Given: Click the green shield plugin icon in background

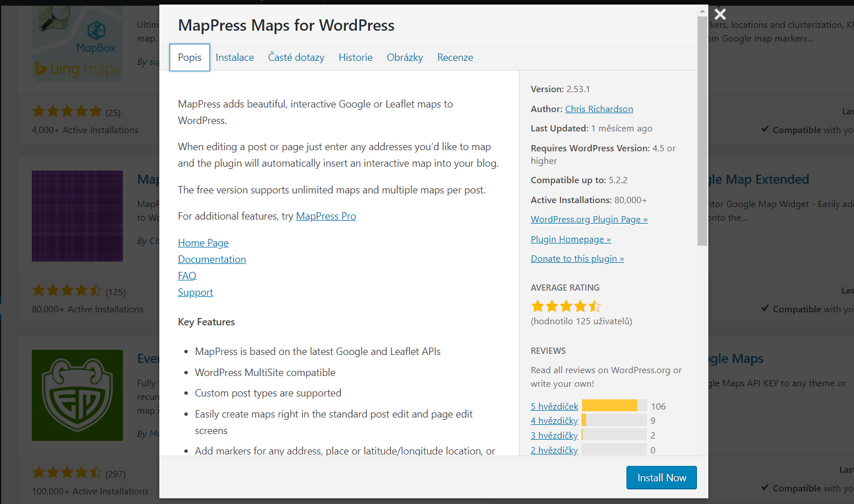Looking at the screenshot, I should [77, 395].
